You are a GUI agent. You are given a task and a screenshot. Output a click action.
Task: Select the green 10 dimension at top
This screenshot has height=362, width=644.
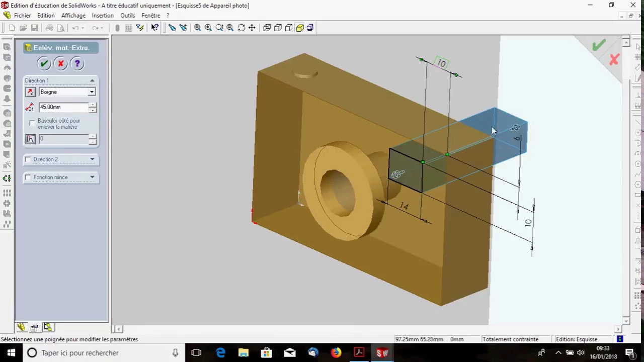pyautogui.click(x=441, y=63)
